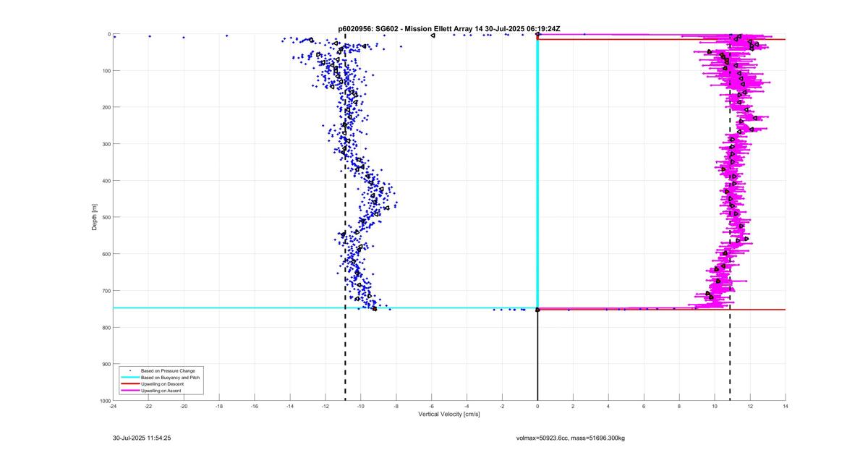Screen dimensions: 868x450
Task: Click the depth axis tick label '300'
Action: tap(106, 144)
